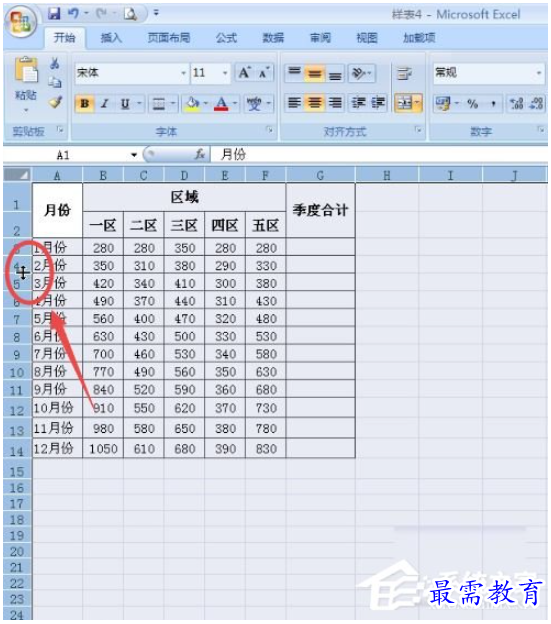Switch to the 开始 tab

[64, 38]
